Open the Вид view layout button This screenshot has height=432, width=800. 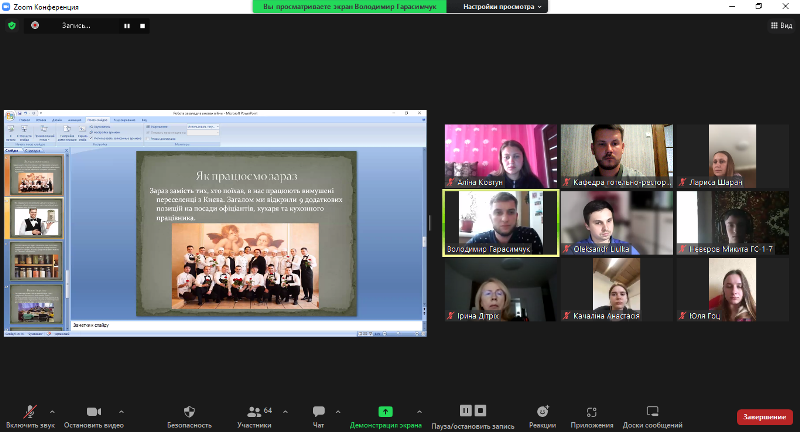(781, 26)
